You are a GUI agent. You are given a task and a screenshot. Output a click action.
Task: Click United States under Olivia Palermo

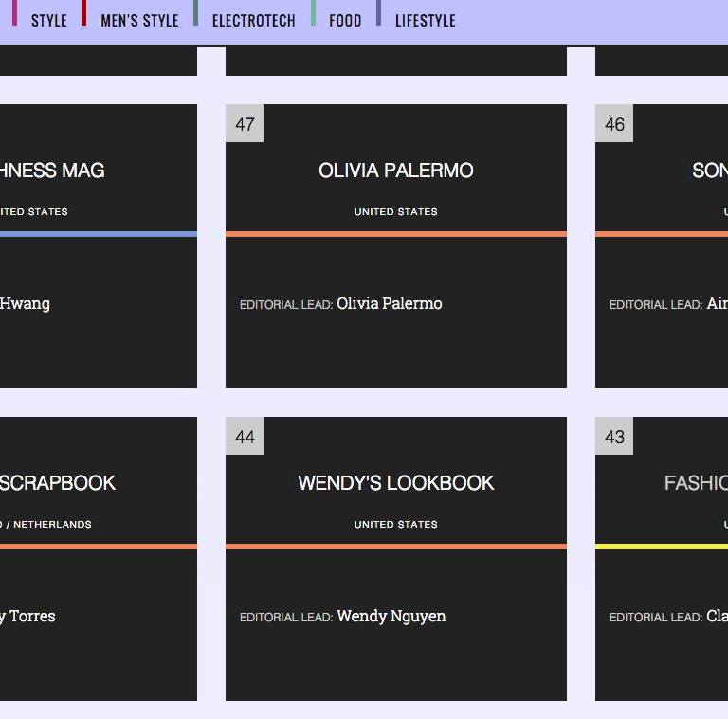pos(395,212)
